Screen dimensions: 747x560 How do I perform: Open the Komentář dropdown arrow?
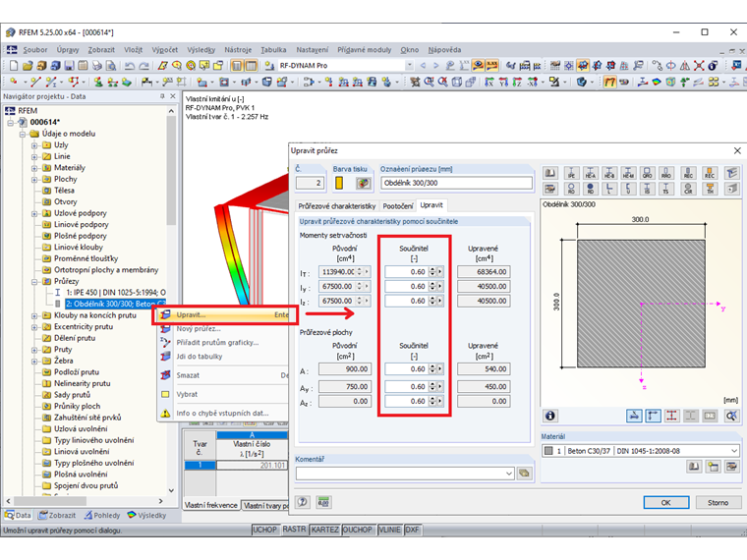509,474
